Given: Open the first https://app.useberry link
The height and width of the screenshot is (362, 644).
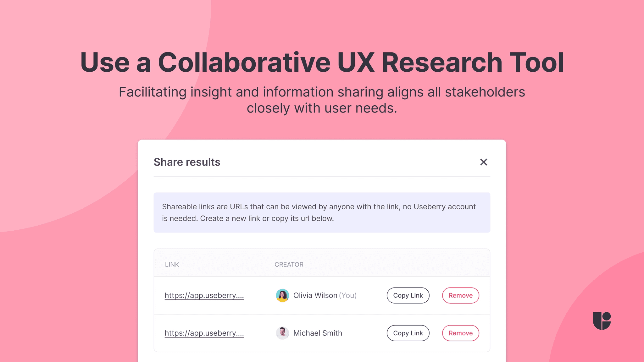Looking at the screenshot, I should coord(204,295).
